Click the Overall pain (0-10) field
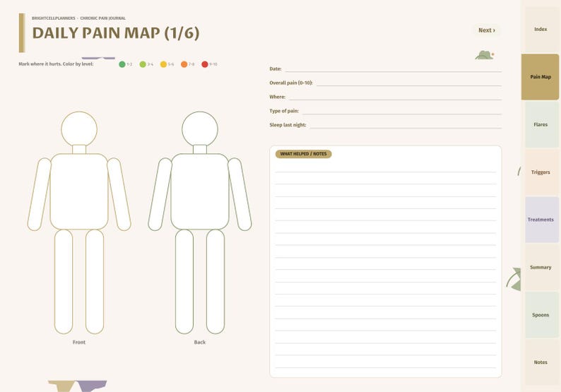 click(409, 83)
